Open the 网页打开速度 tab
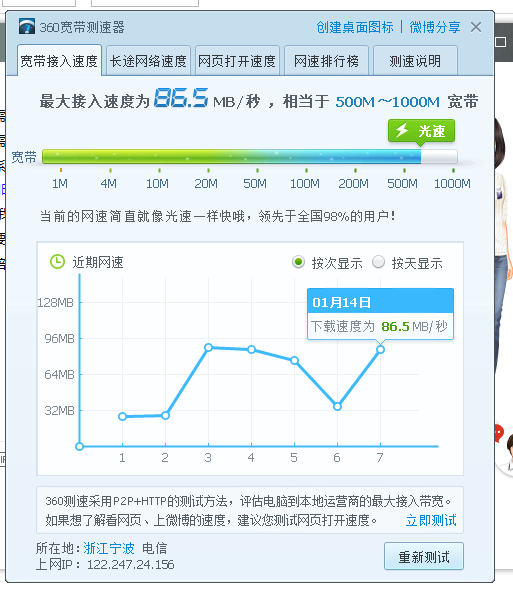Image resolution: width=513 pixels, height=600 pixels. pos(237,61)
